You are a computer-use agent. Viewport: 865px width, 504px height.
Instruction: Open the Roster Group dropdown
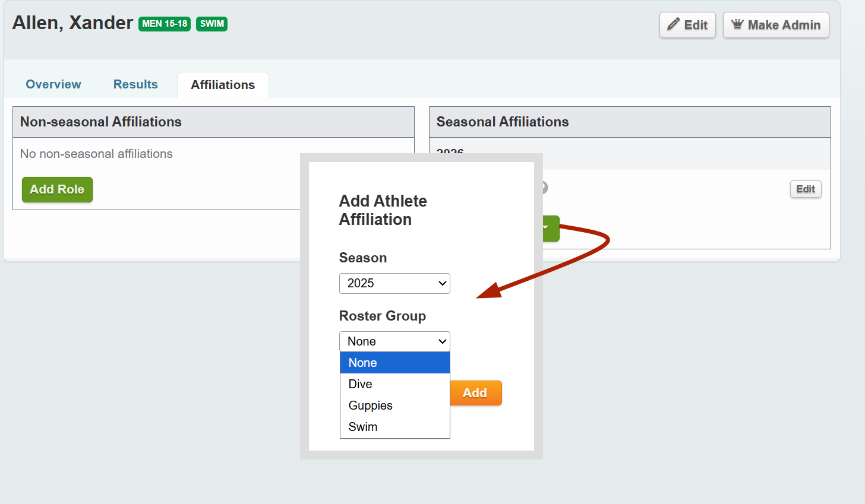click(394, 341)
